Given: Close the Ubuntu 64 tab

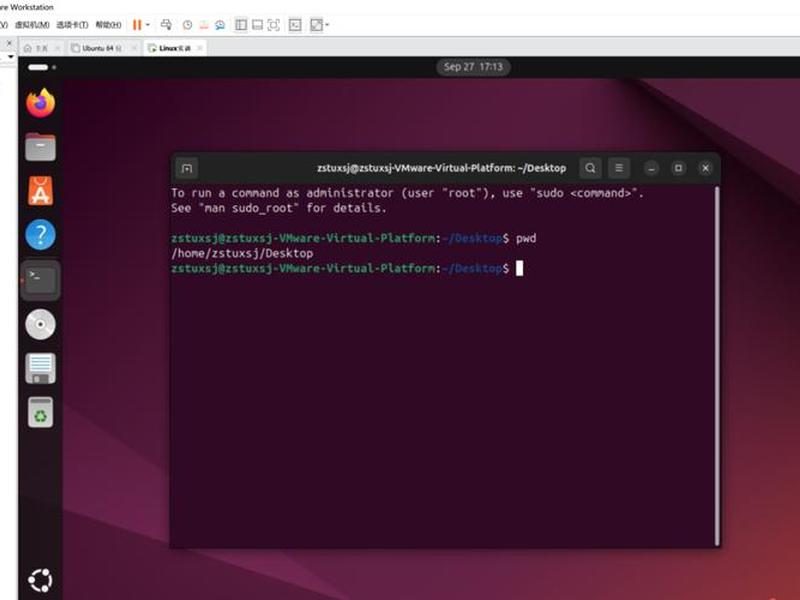Looking at the screenshot, I should pos(134,48).
